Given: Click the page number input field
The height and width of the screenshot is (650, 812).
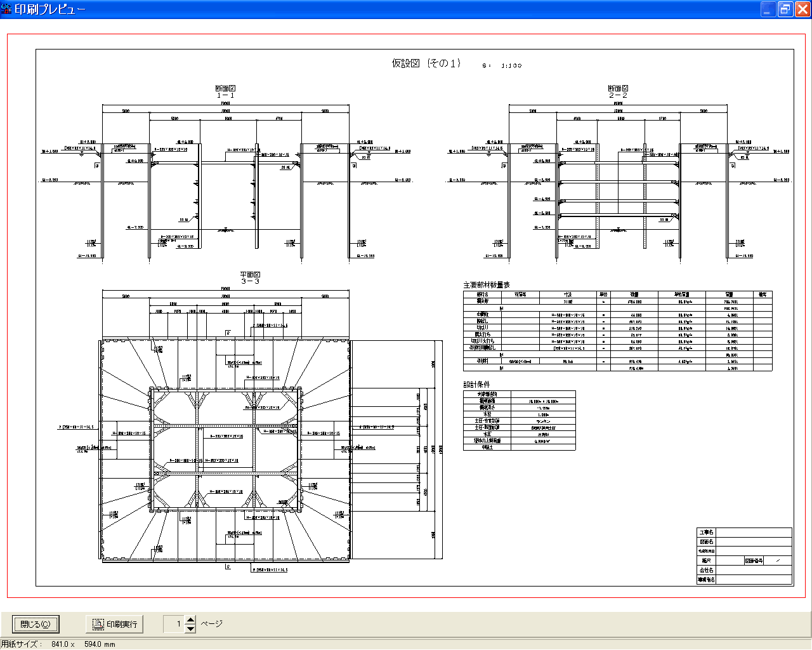Looking at the screenshot, I should (174, 624).
